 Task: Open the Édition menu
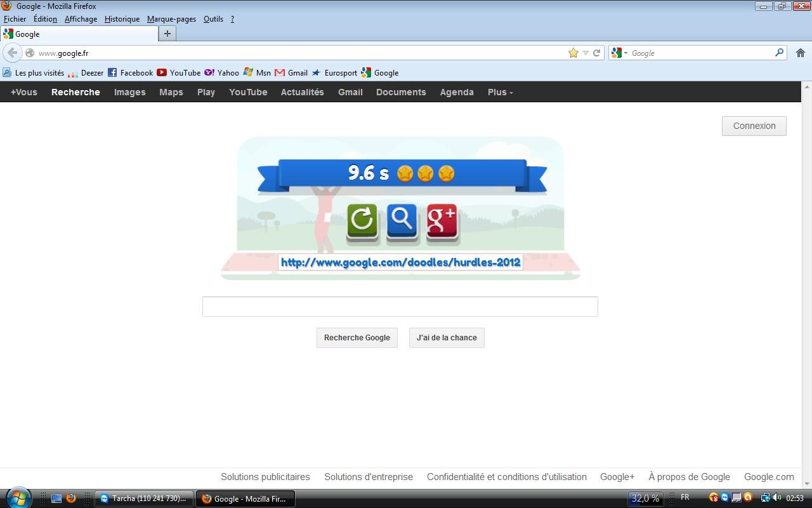tap(45, 19)
